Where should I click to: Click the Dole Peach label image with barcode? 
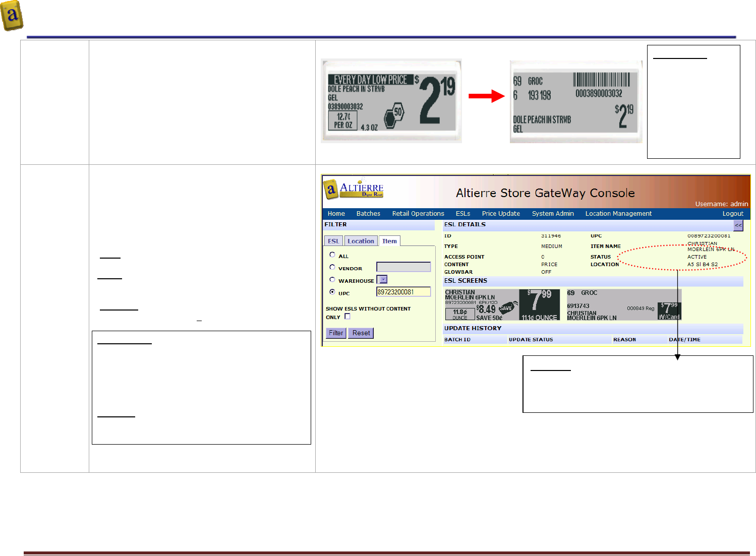tap(576, 102)
